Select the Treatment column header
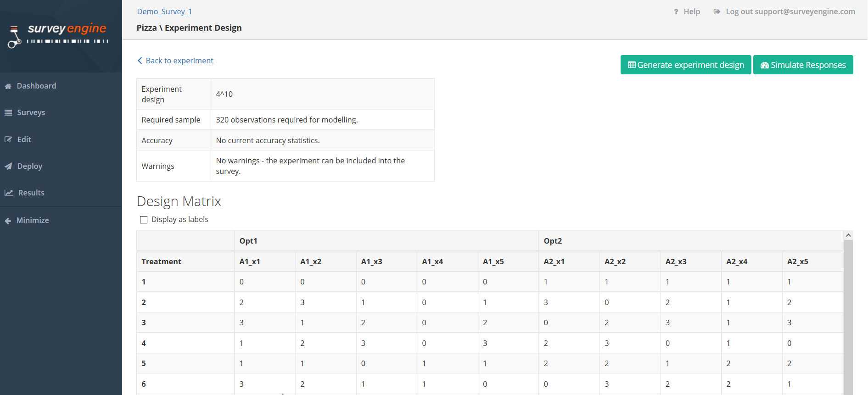 pos(162,261)
